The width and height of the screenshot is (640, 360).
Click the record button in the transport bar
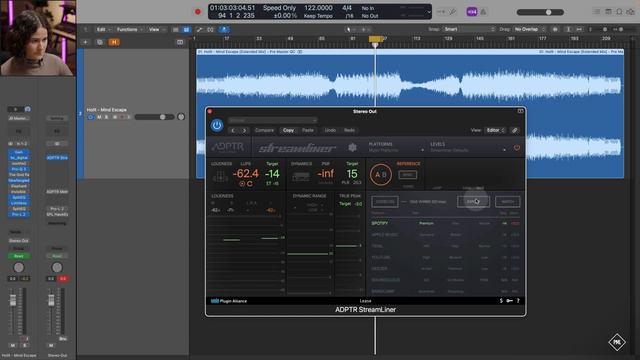coord(198,12)
